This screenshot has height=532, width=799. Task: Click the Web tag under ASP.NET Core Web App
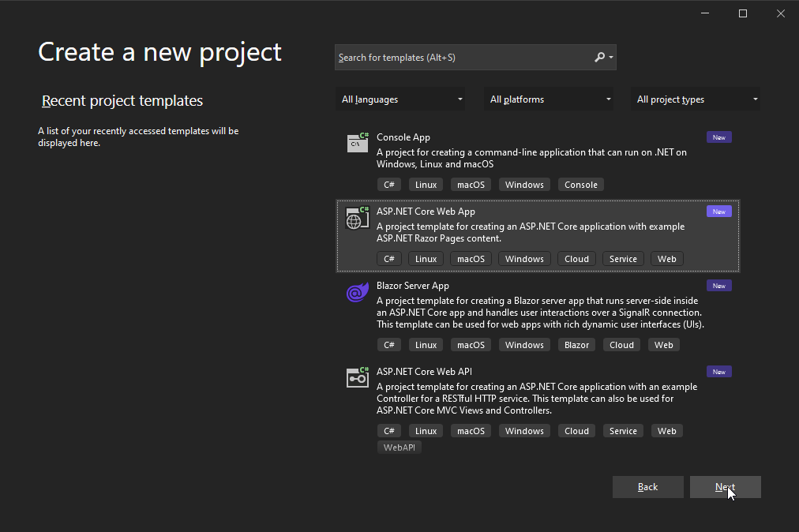666,259
